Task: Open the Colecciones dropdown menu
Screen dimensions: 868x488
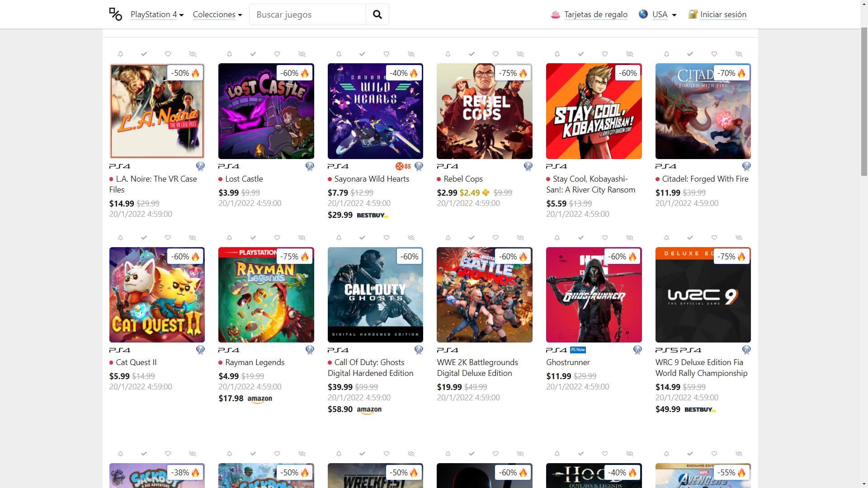Action: pyautogui.click(x=217, y=14)
